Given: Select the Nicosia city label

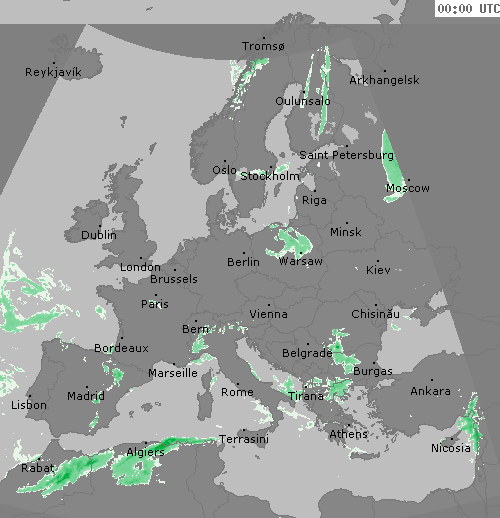Looking at the screenshot, I should pyautogui.click(x=451, y=448).
